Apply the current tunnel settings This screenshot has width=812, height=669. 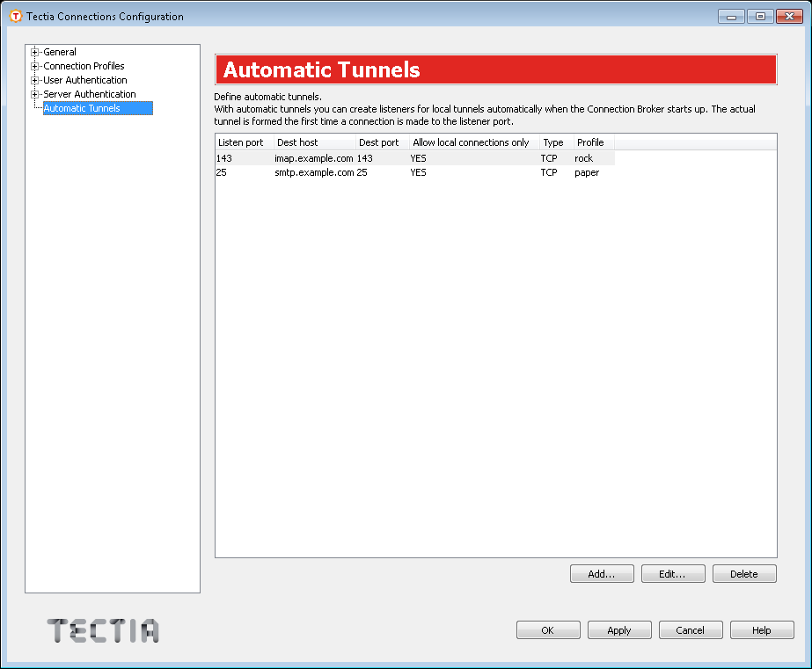(x=618, y=629)
